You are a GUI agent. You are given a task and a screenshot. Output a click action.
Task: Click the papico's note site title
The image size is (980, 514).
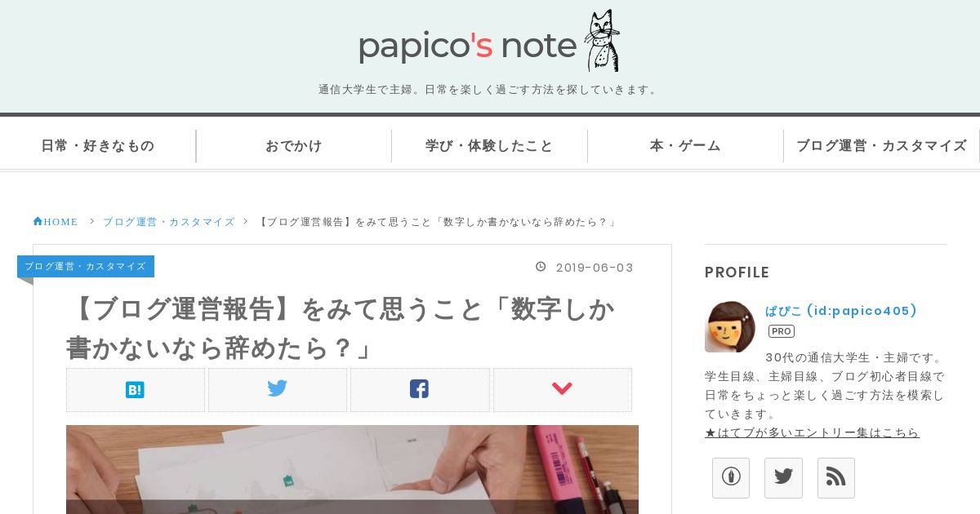click(x=468, y=46)
